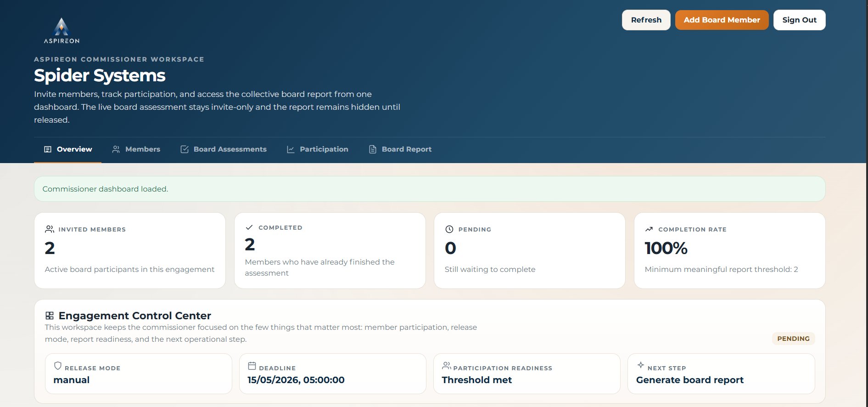Click the 'Generate board report' next step
The image size is (868, 407).
click(x=690, y=380)
